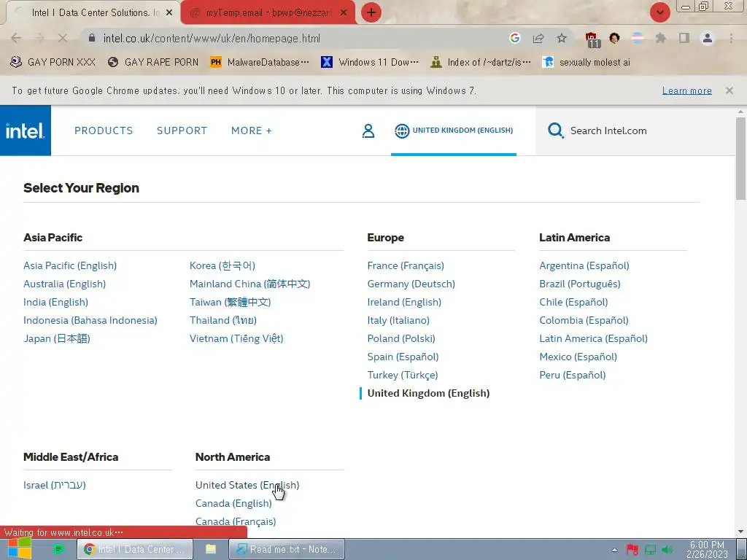Viewport: 747px width, 560px height.
Task: Expand the MORE + menu
Action: 252,131
